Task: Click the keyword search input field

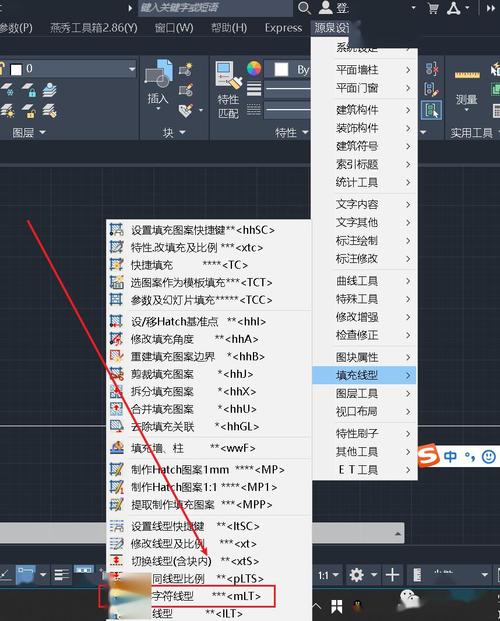Action: click(x=216, y=8)
